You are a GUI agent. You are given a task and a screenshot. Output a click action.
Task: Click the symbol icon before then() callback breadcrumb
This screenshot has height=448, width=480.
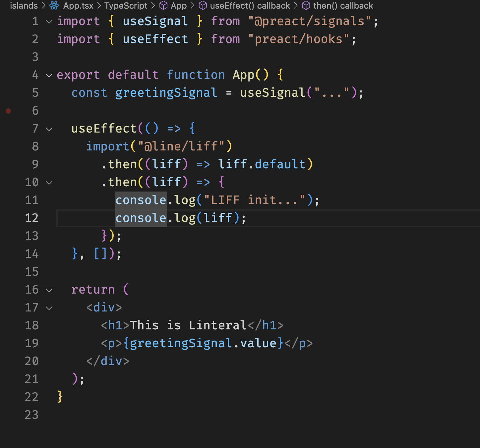click(x=306, y=6)
